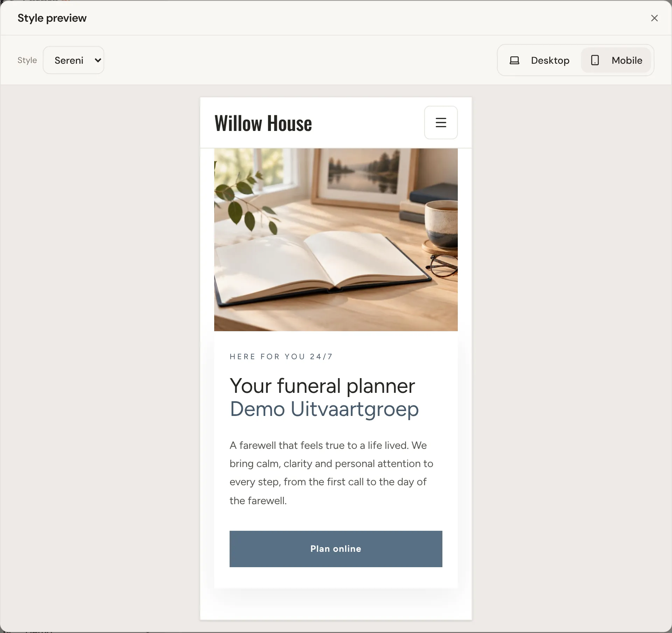672x633 pixels.
Task: Click the 'A farewell that feels true' paragraph
Action: (x=331, y=473)
